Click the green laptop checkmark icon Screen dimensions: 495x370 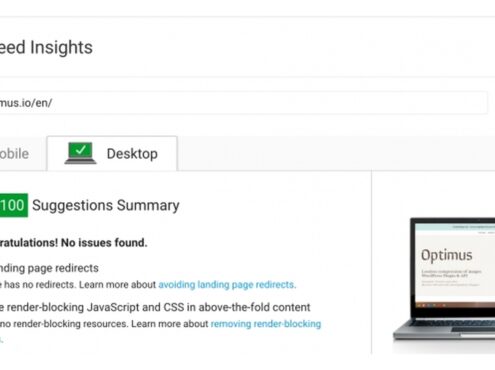click(x=80, y=153)
